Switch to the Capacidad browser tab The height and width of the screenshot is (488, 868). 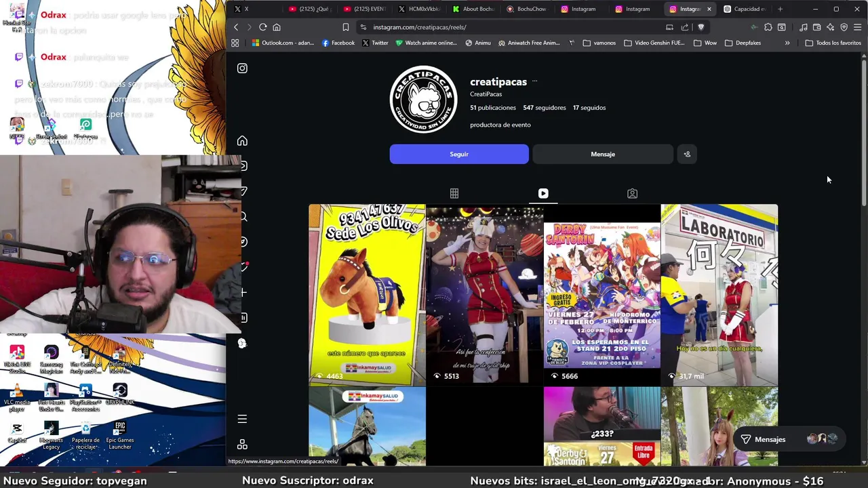click(x=744, y=9)
